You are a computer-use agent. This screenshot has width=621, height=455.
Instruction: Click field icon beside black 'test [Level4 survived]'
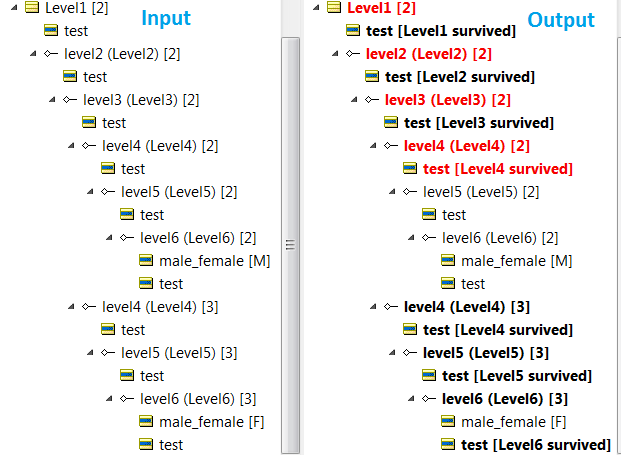coord(410,329)
